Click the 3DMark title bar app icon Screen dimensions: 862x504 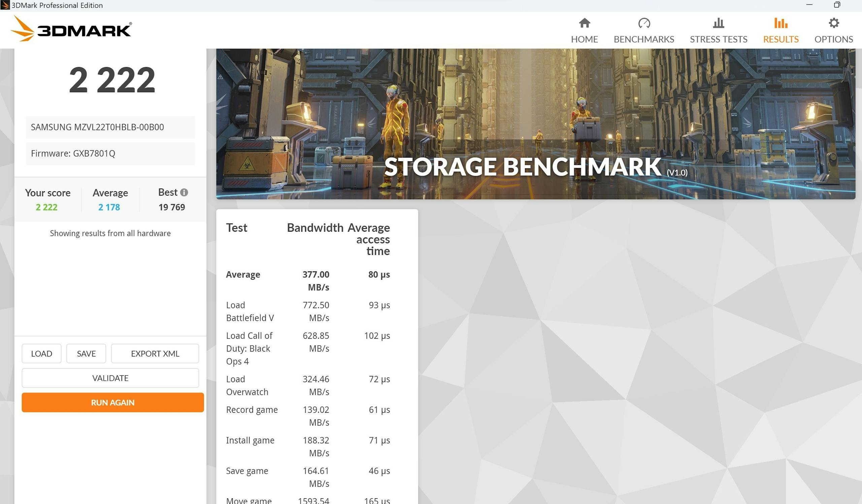(x=5, y=5)
